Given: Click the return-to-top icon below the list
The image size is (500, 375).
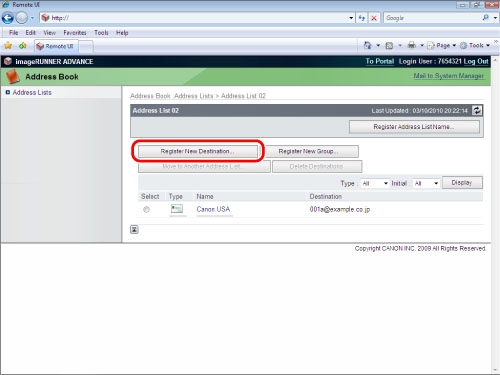Looking at the screenshot, I should 134,229.
